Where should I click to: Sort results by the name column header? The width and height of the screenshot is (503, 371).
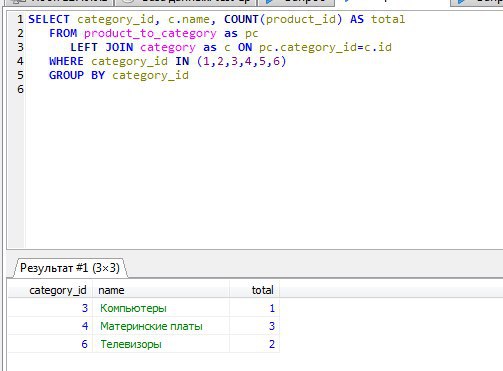click(x=161, y=290)
